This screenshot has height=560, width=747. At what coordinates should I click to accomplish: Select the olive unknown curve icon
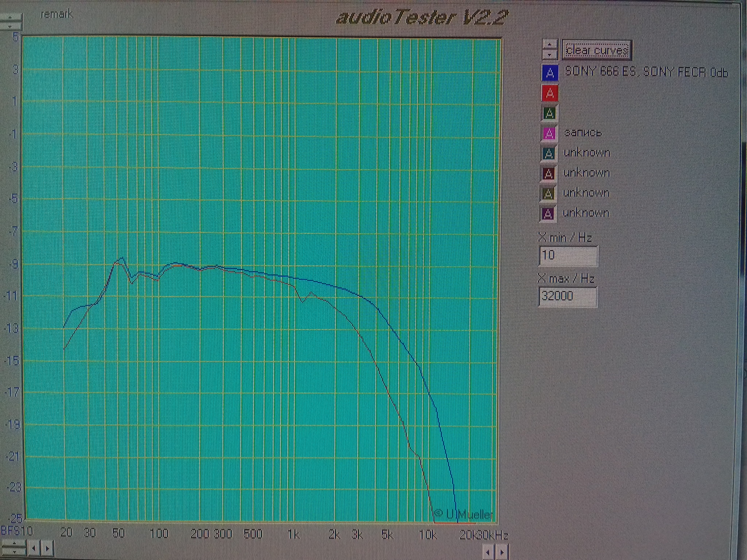pyautogui.click(x=548, y=194)
